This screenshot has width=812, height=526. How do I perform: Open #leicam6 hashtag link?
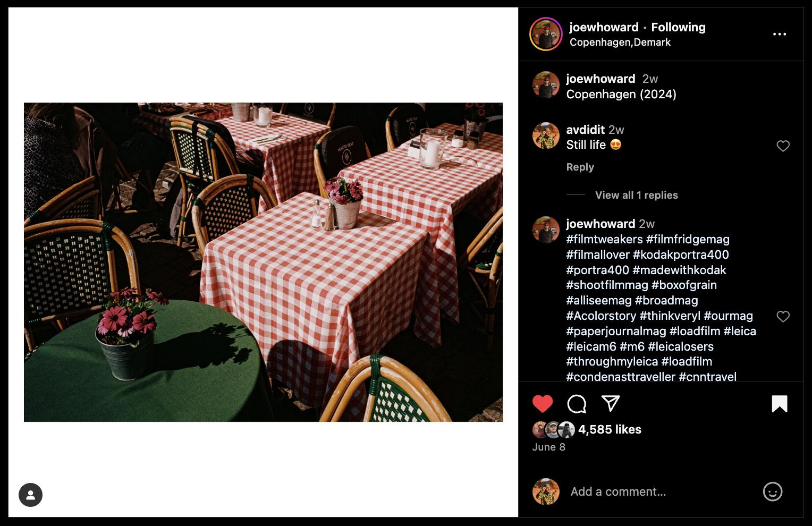[x=591, y=346]
